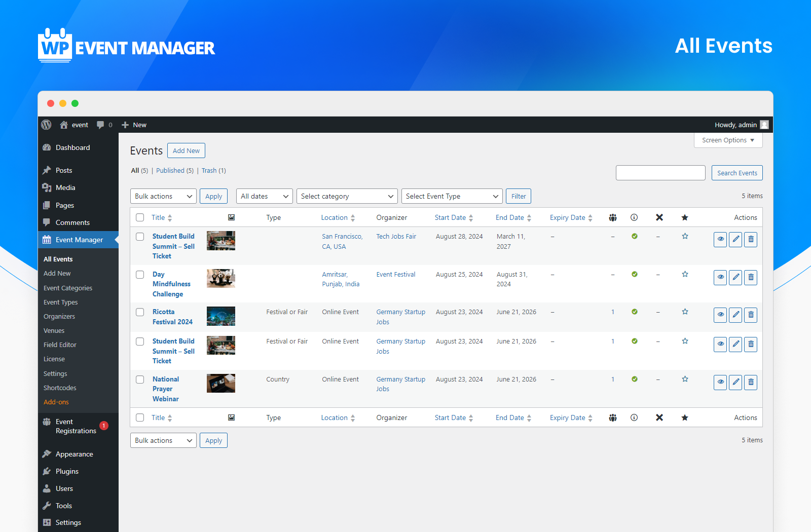The image size is (811, 532).
Task: Click the cancelled X icon column header
Action: [x=659, y=217]
